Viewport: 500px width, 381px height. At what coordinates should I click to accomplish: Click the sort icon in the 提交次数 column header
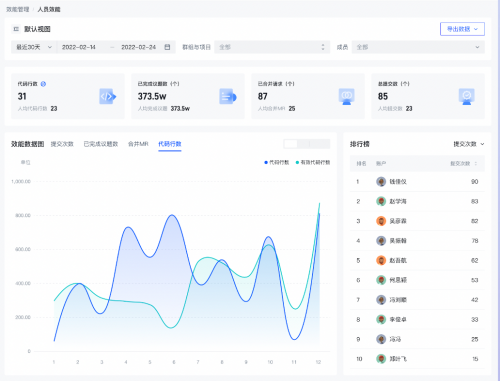coord(476,163)
